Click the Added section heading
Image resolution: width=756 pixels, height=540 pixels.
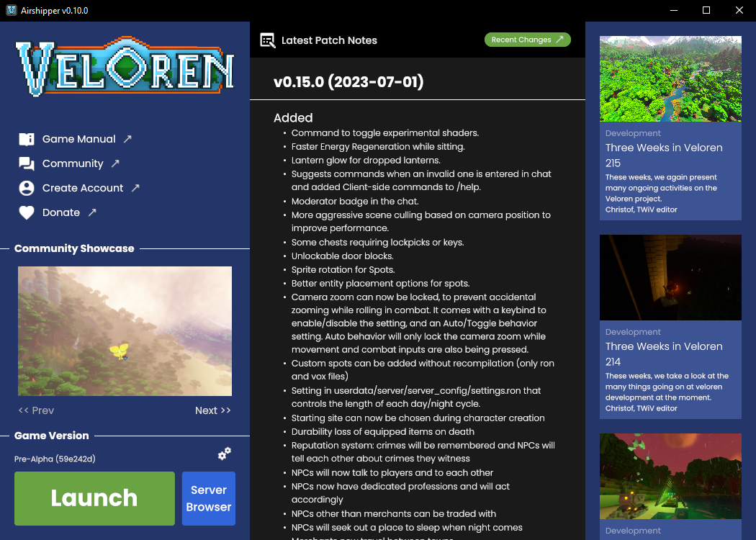293,117
